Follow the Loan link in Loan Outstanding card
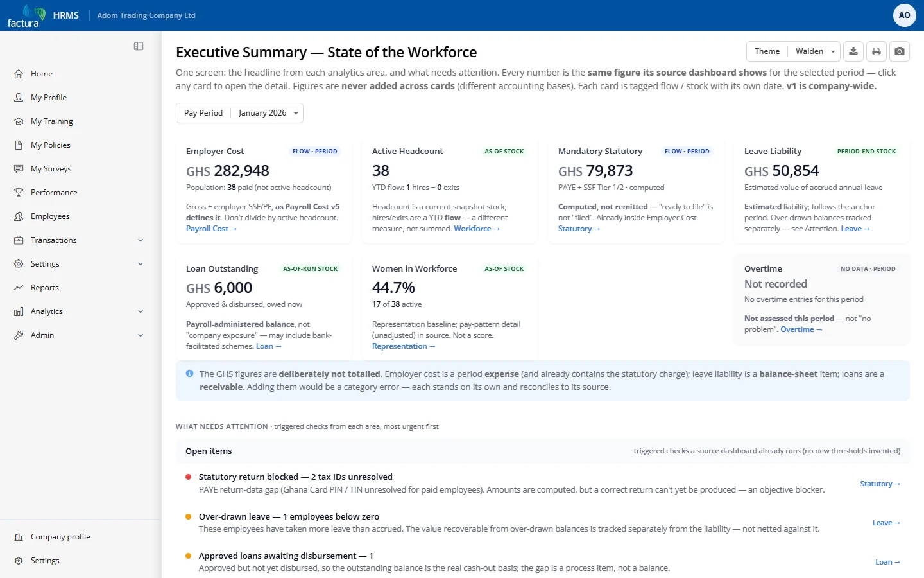This screenshot has height=578, width=924. click(269, 346)
